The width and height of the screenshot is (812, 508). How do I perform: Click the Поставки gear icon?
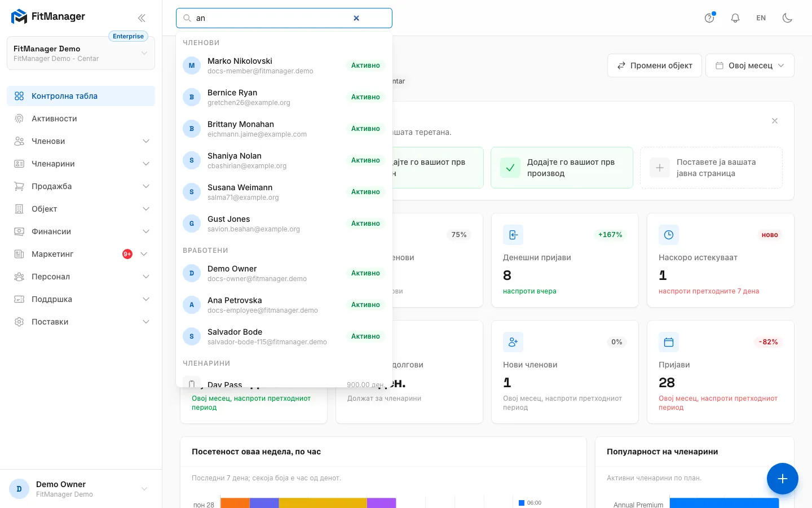[x=19, y=322]
